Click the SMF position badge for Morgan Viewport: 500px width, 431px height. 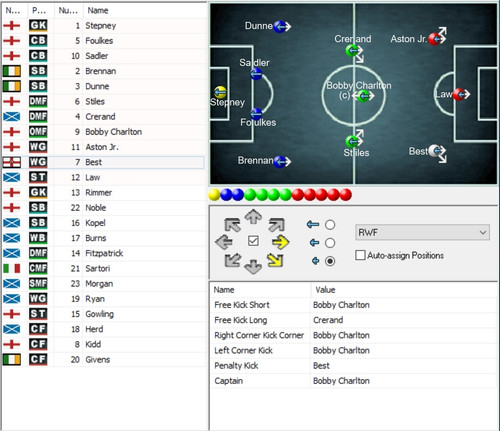click(38, 284)
